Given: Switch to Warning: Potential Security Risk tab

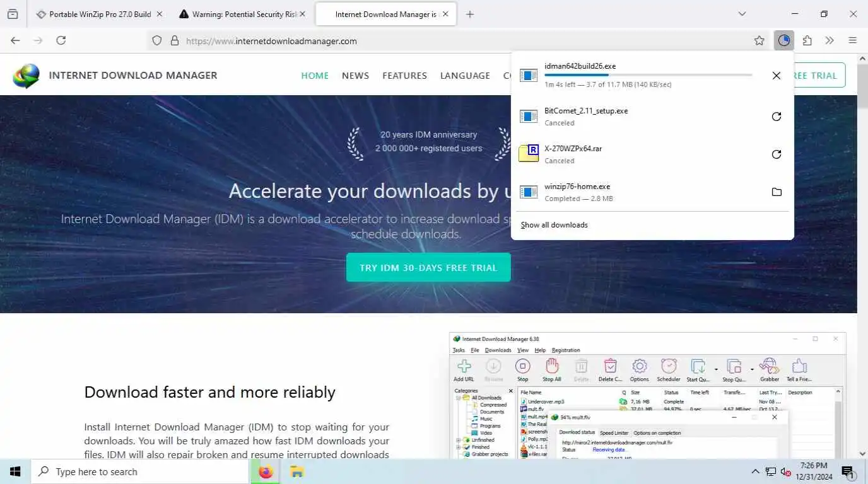Looking at the screenshot, I should pyautogui.click(x=242, y=14).
